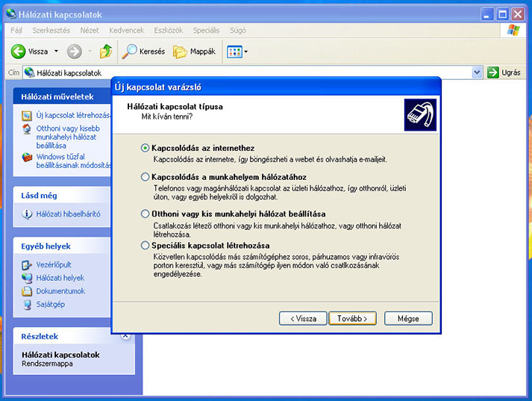The width and height of the screenshot is (532, 401).
Task: Expand the views dropdown arrow
Action: (246, 52)
